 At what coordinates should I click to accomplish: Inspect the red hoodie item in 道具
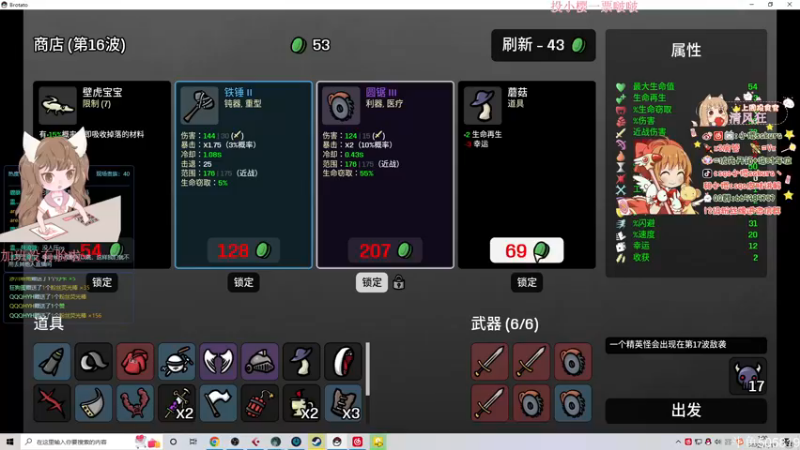(135, 361)
